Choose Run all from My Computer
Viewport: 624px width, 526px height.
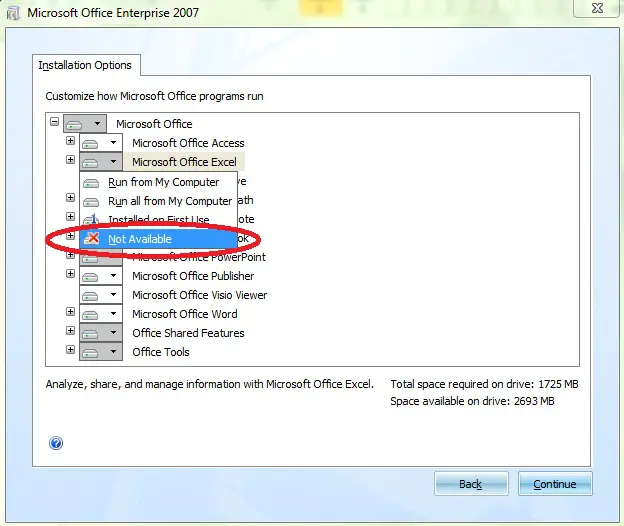pos(158,201)
